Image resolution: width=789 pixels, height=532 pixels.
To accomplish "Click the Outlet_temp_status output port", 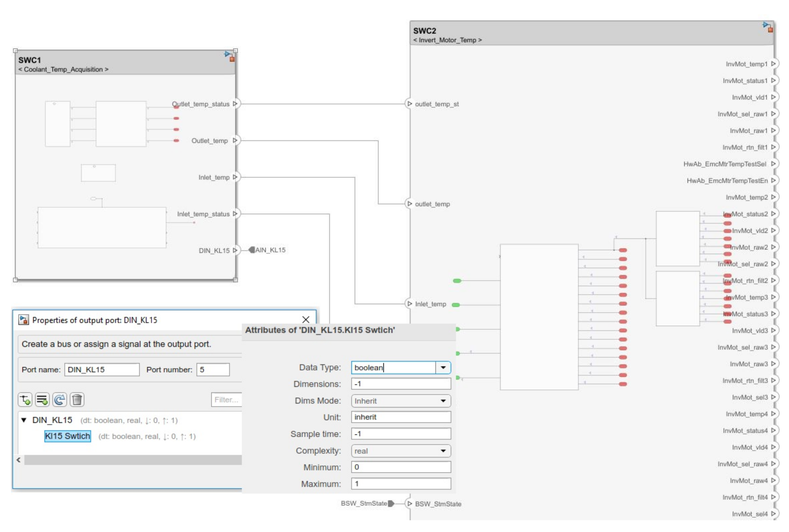I will [x=235, y=104].
